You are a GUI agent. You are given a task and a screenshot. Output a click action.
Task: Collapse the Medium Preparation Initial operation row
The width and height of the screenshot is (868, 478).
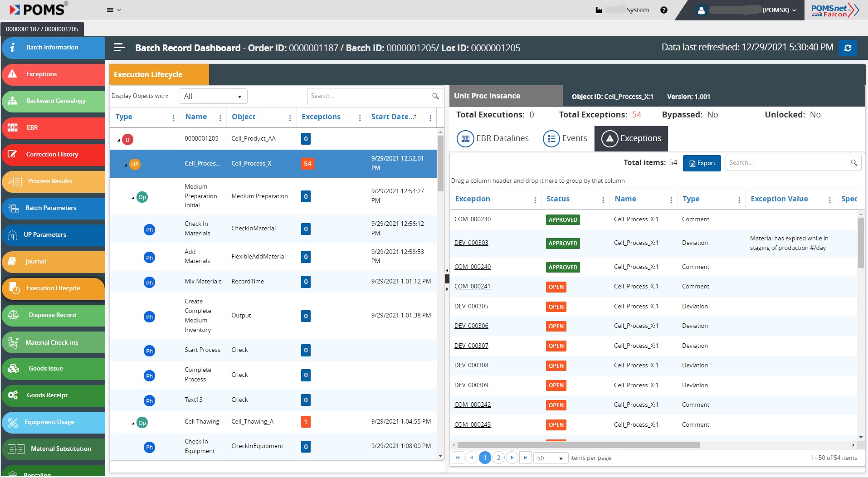(x=133, y=198)
